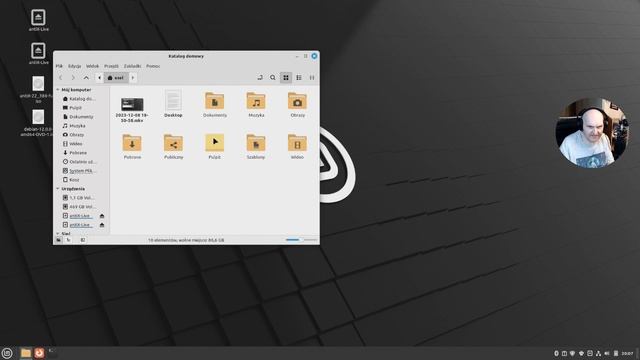Collapse the Mój komputer sidebar section
Image resolution: width=640 pixels, height=360 pixels.
(x=58, y=90)
